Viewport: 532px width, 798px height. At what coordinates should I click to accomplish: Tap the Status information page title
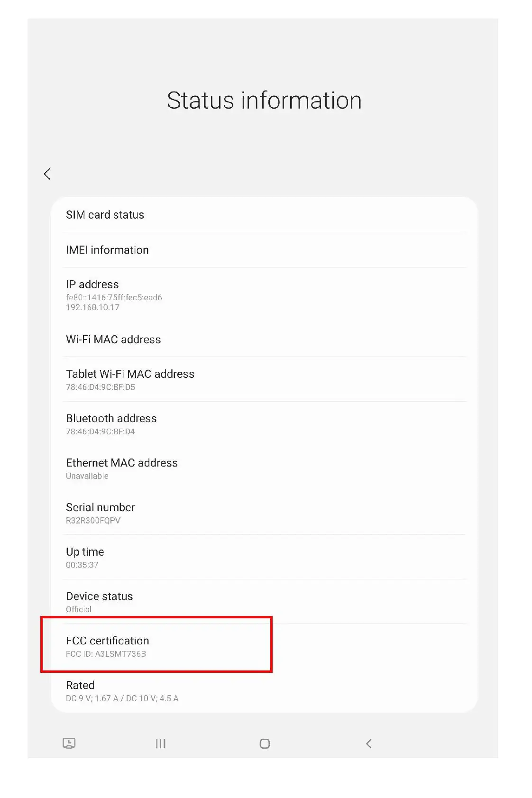click(x=264, y=101)
